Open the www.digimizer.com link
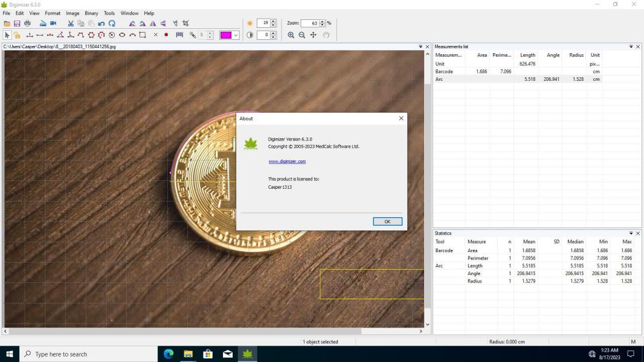Viewport: 644px width, 362px height. coord(287,162)
